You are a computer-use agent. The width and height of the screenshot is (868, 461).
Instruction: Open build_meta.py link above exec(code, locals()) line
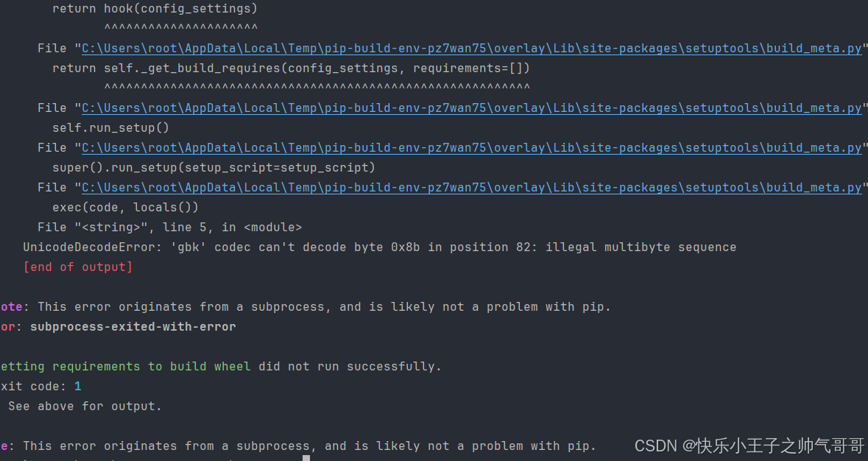[471, 188]
